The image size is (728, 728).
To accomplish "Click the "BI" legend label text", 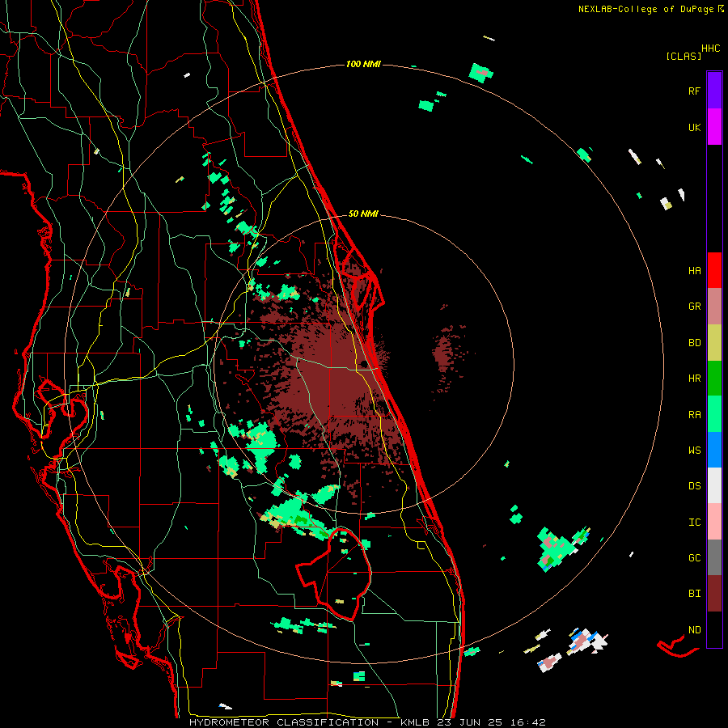I will (x=694, y=594).
